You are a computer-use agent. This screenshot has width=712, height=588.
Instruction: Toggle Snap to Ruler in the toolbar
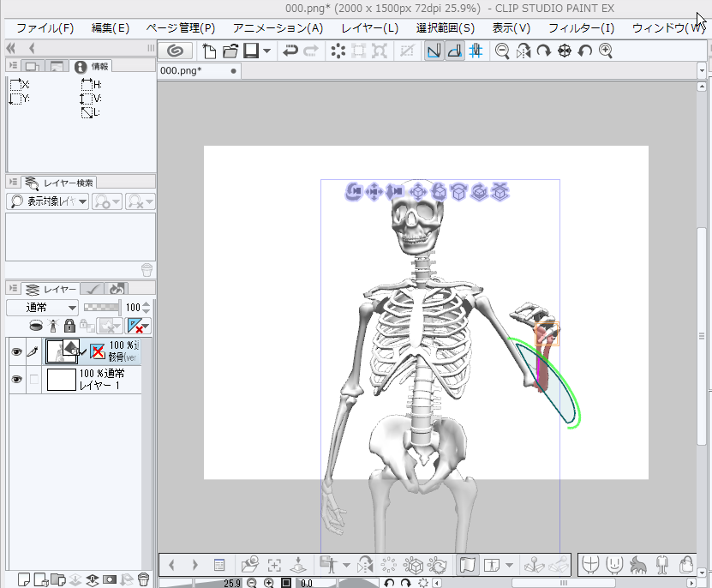(x=434, y=51)
